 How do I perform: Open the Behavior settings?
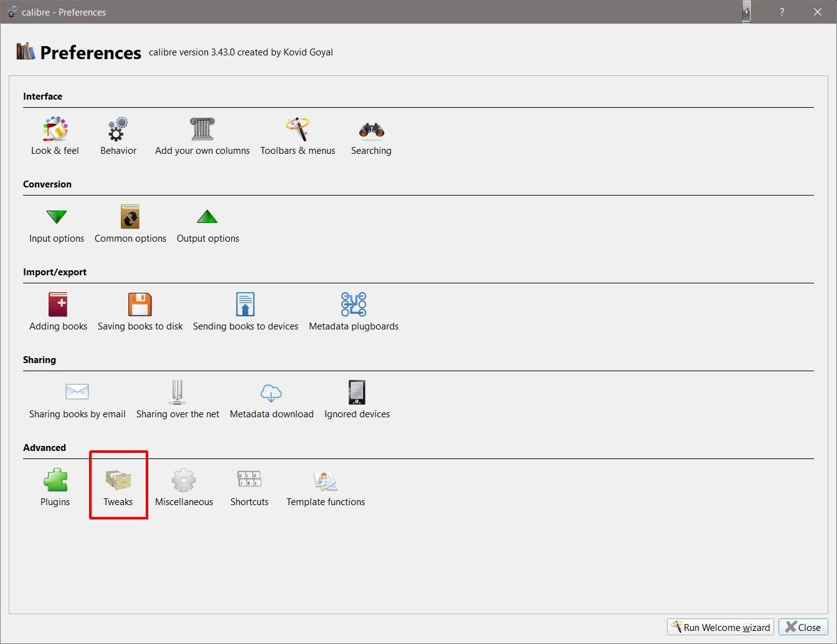click(118, 136)
